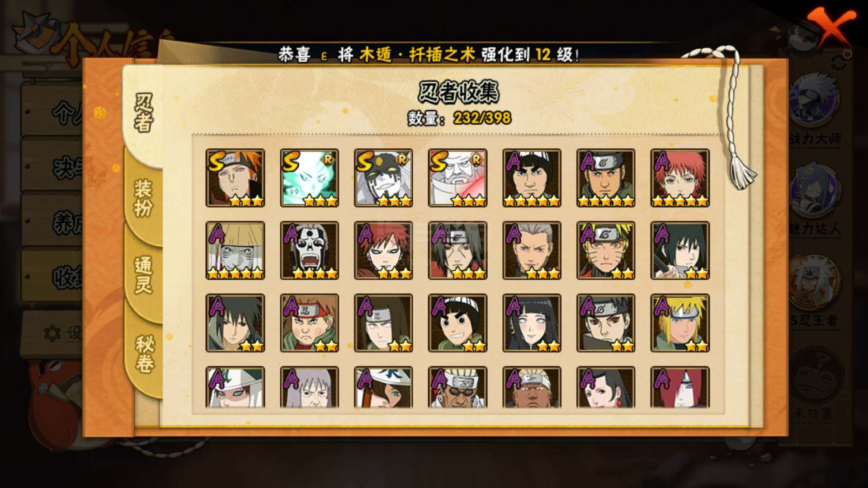
Task: Open the Itachi three-star ninja card
Action: point(458,250)
